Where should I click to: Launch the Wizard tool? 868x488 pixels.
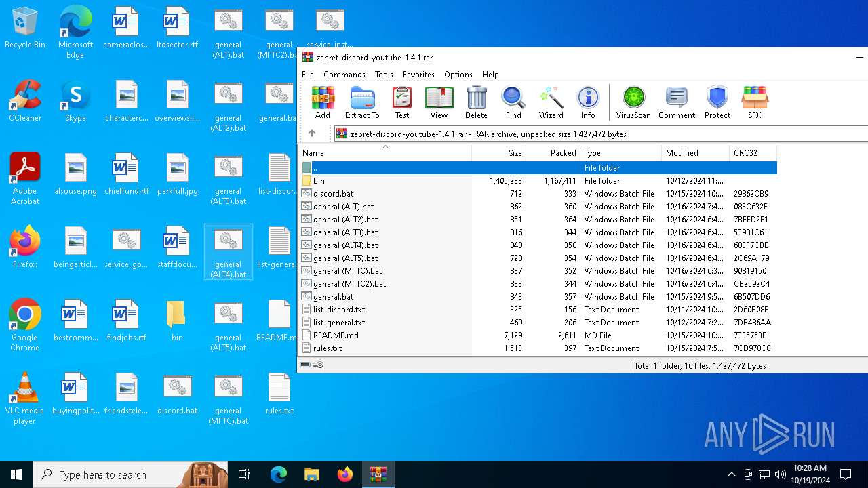pyautogui.click(x=551, y=102)
